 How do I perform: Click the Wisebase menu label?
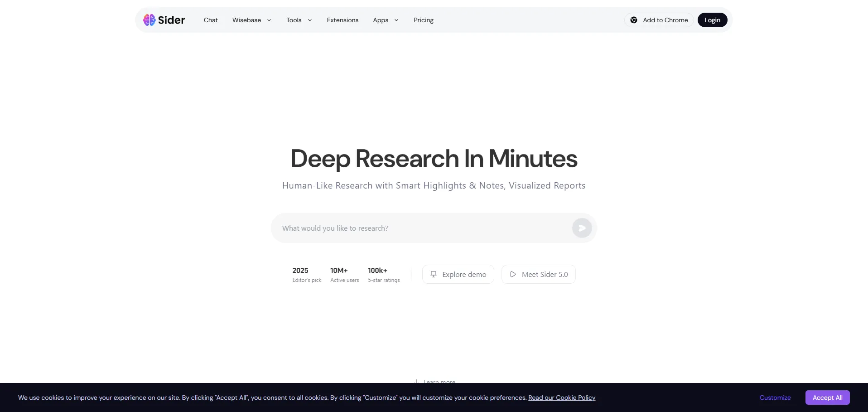click(246, 20)
